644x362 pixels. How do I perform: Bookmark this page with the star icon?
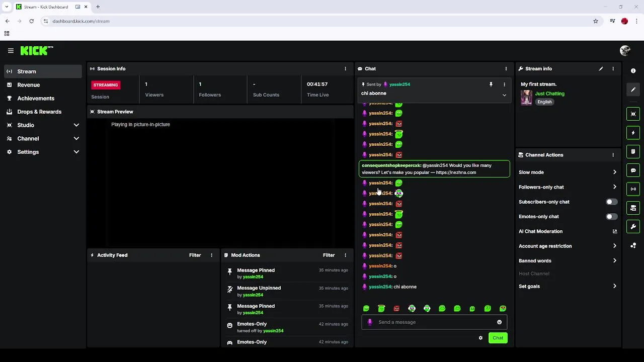coord(596,21)
